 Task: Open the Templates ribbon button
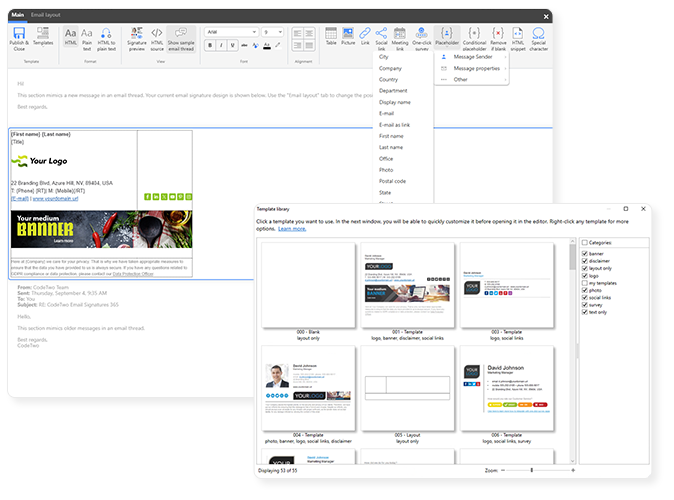click(43, 36)
